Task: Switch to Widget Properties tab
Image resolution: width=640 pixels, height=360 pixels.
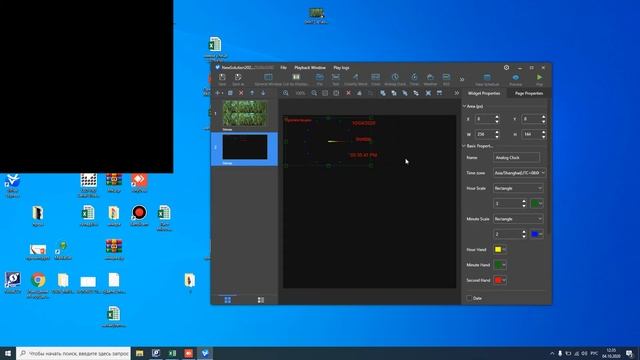Action: [484, 93]
